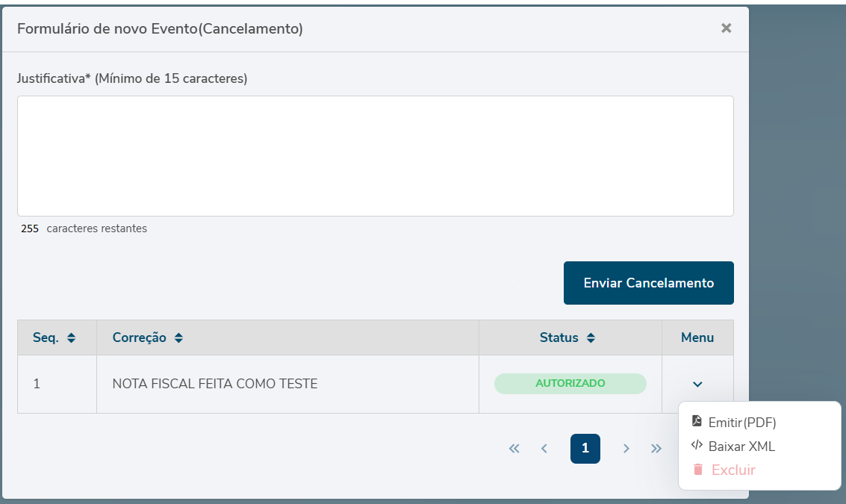Jump to the last results page
Image resolution: width=846 pixels, height=504 pixels.
point(656,449)
